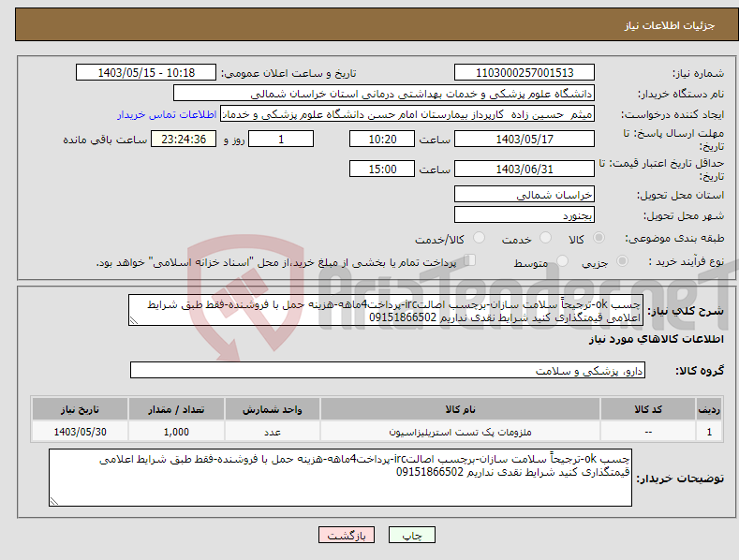Click the واحد شمارش column header
Screen dimensions: 739x560
coord(273,409)
